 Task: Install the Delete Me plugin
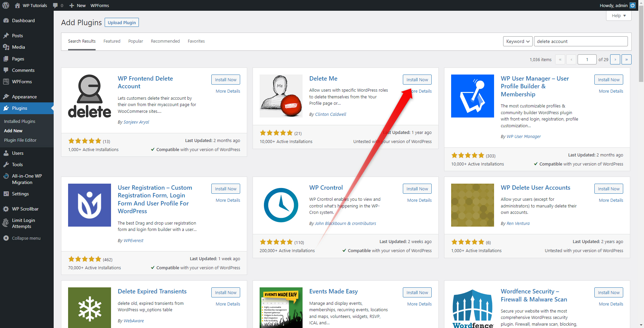[417, 80]
